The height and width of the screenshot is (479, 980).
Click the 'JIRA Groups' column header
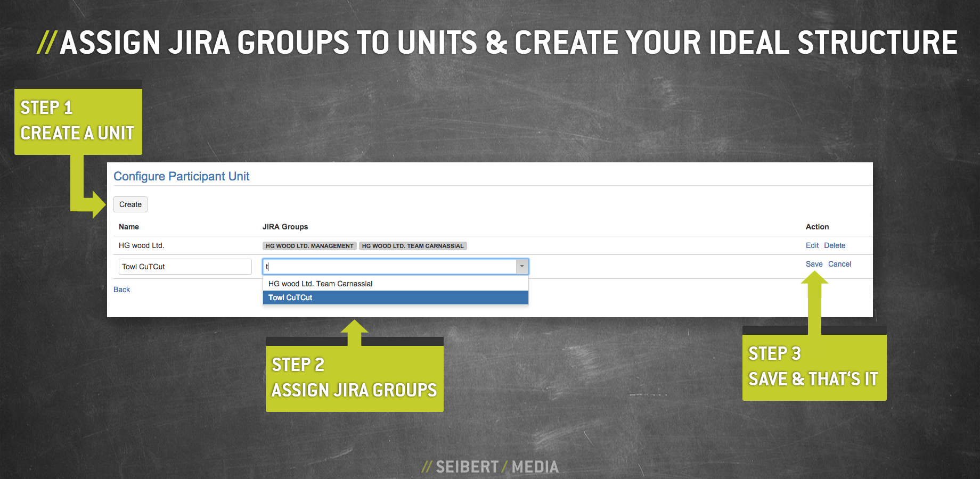[x=285, y=227]
